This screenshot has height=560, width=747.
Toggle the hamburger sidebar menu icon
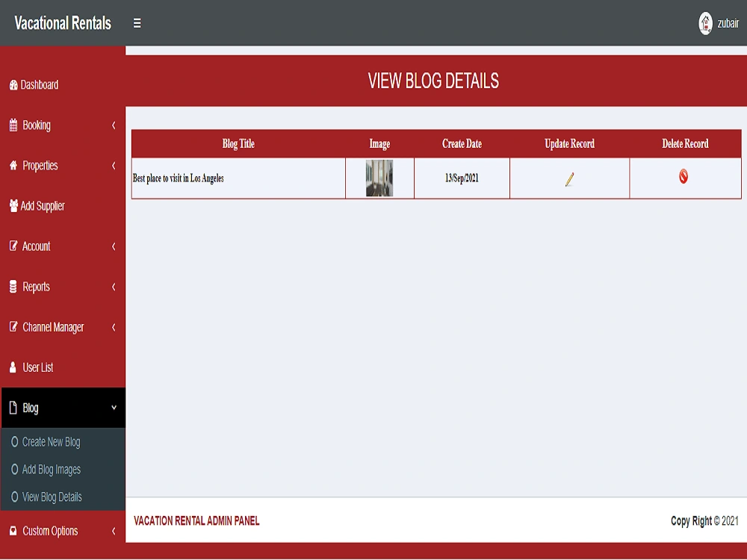(x=137, y=23)
